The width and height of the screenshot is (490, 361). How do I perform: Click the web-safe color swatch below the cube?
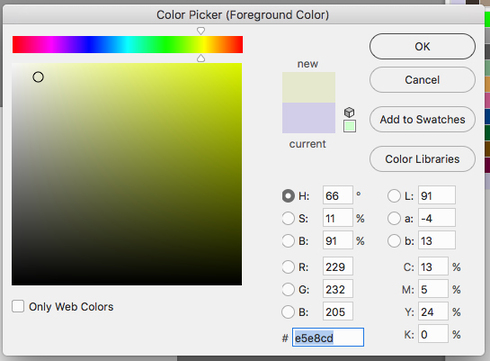[x=349, y=126]
